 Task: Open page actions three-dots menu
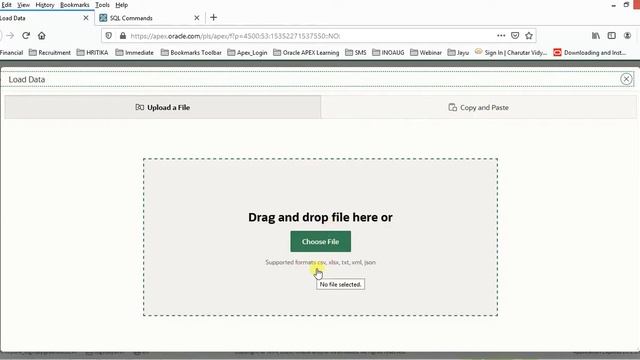pyautogui.click(x=501, y=36)
